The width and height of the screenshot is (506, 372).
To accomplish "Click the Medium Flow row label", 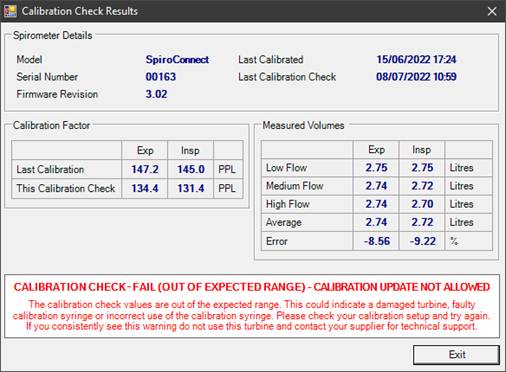I will point(295,186).
